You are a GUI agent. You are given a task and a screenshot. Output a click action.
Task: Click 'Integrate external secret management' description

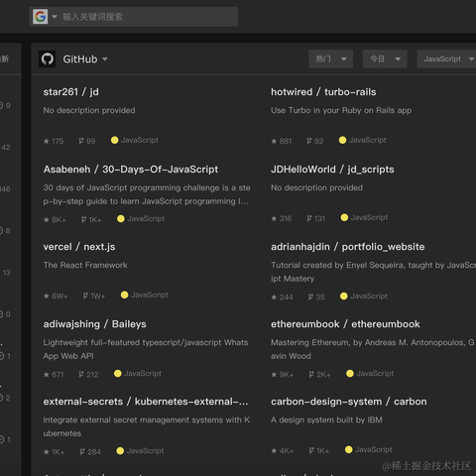(147, 426)
